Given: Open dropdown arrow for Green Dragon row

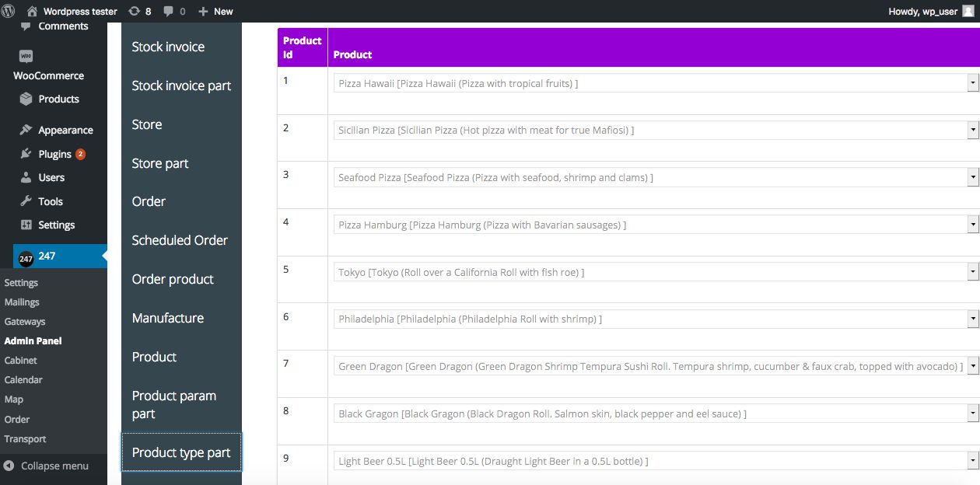Looking at the screenshot, I should tap(972, 366).
